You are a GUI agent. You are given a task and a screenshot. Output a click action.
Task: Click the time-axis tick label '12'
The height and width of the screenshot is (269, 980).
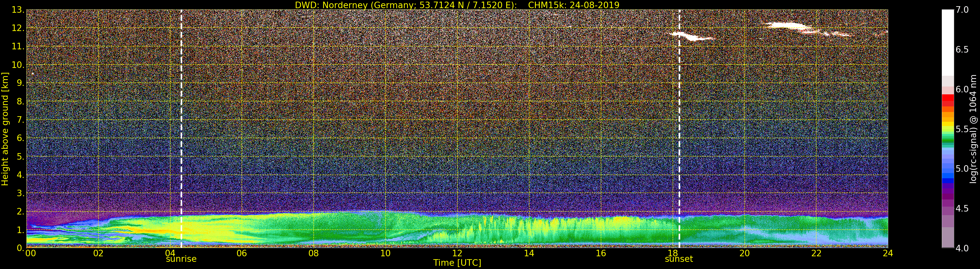pyautogui.click(x=457, y=254)
